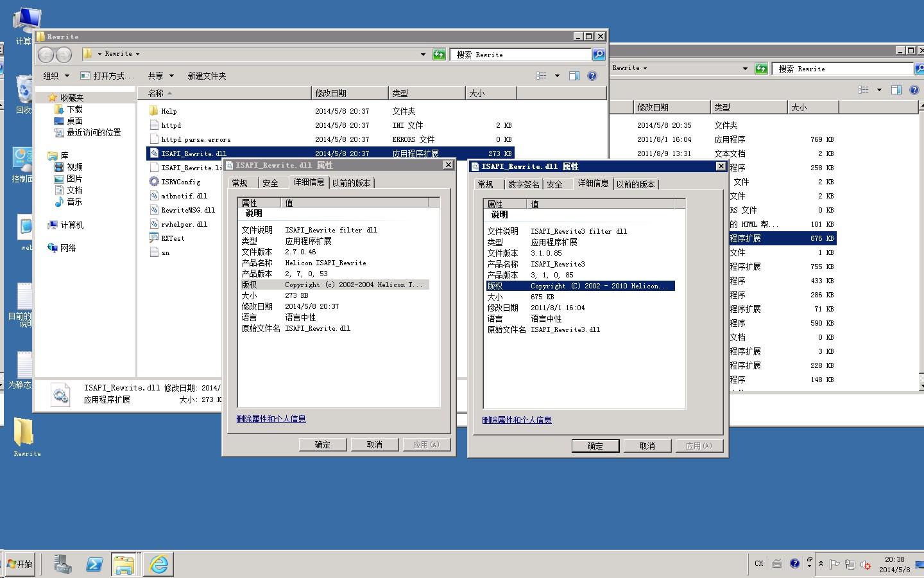The width and height of the screenshot is (924, 578).
Task: Open Server Manager from taskbar
Action: point(62,564)
